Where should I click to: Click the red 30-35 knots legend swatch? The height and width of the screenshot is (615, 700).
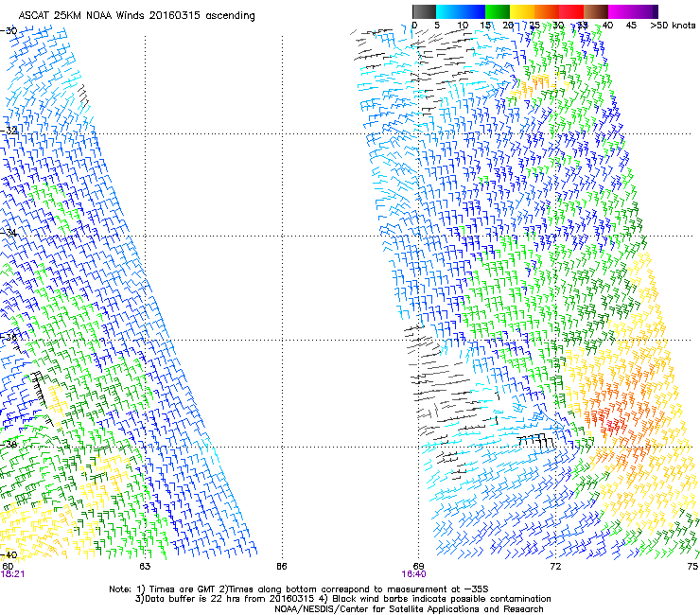click(571, 11)
